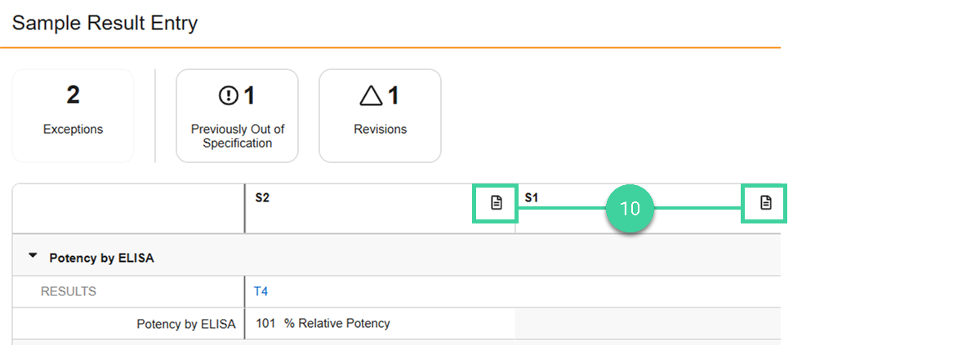Click the 101 potency result value field
980x345 pixels.
point(265,323)
